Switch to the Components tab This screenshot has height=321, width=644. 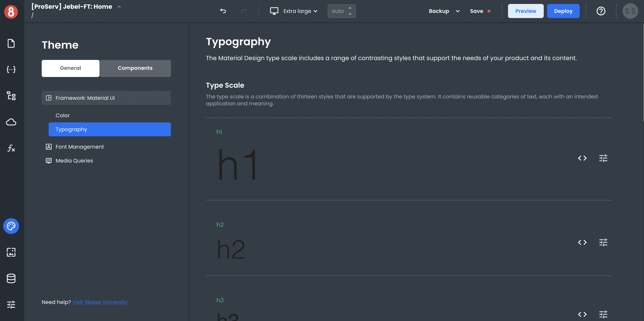(x=135, y=68)
